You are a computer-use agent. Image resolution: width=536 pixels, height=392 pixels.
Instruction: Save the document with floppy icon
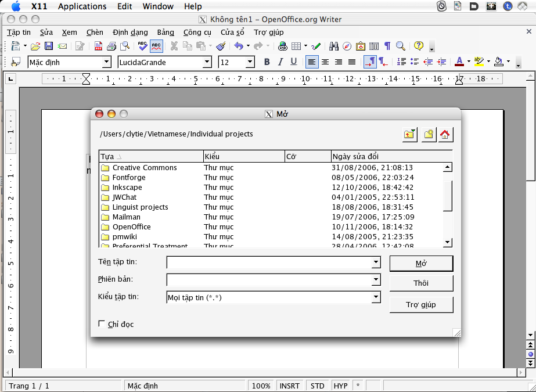tap(49, 46)
